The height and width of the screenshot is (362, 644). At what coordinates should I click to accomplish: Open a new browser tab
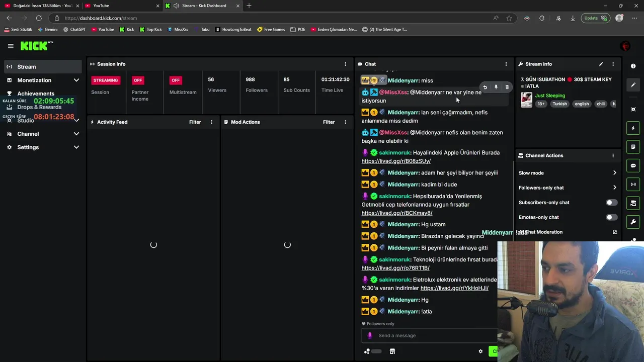click(249, 6)
